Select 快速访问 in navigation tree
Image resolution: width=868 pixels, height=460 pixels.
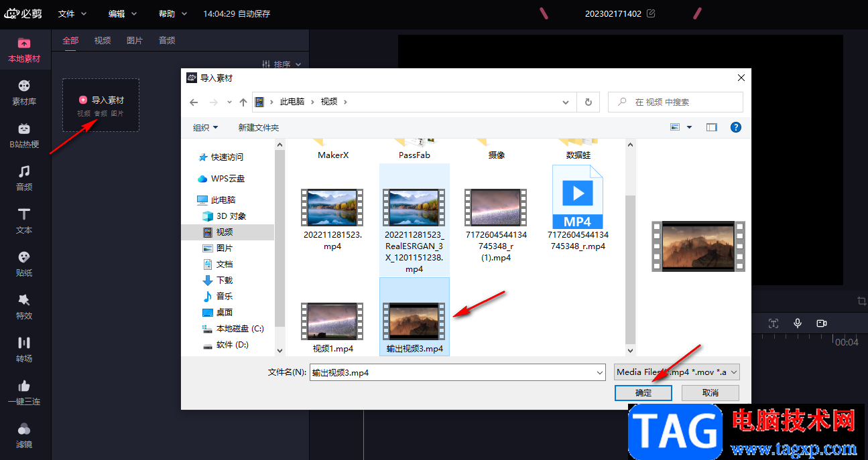coord(221,157)
